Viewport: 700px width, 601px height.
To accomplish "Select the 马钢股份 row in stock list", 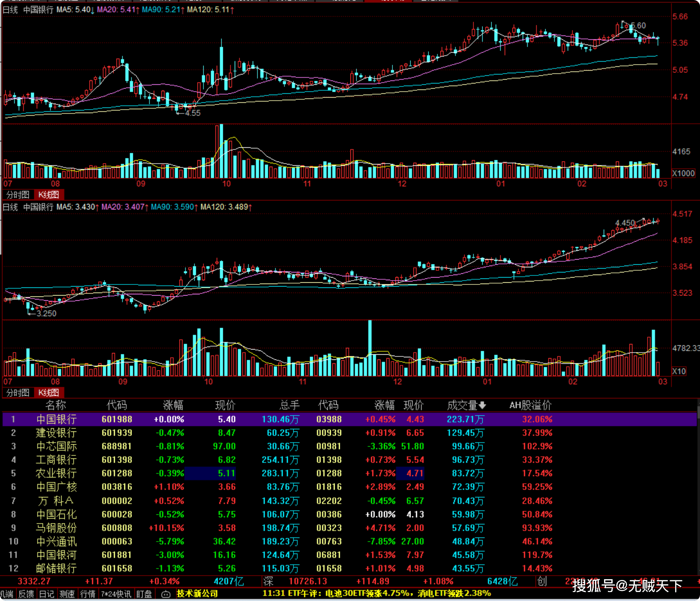I will pos(56,528).
